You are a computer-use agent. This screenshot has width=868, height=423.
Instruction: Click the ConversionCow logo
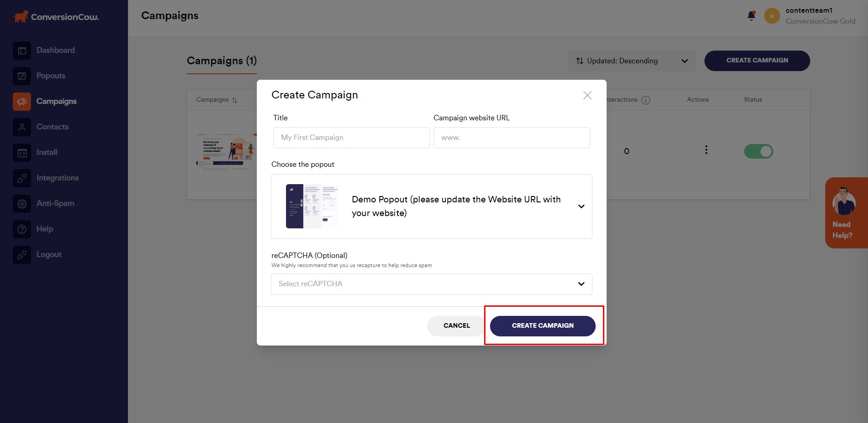(x=56, y=17)
